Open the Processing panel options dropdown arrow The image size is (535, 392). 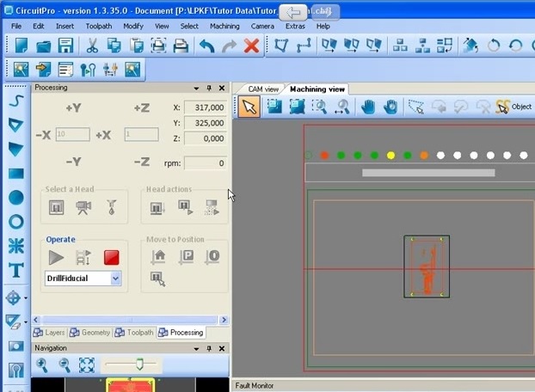pyautogui.click(x=196, y=88)
